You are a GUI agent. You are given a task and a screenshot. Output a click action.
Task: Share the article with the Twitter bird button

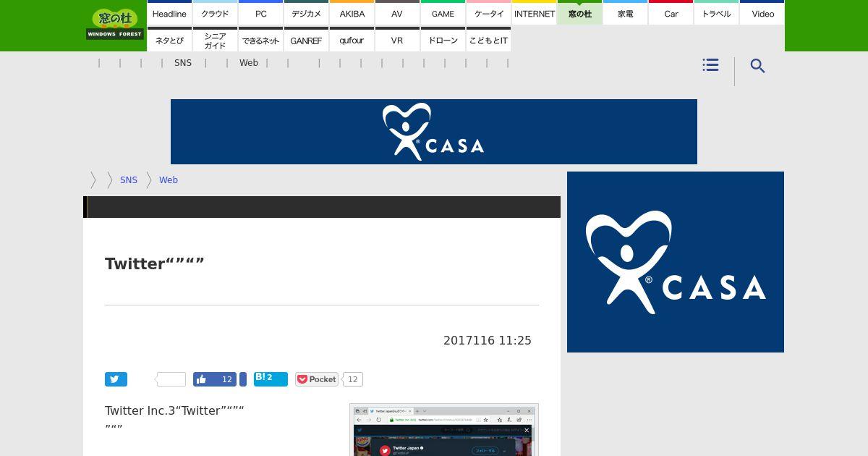[x=116, y=379]
